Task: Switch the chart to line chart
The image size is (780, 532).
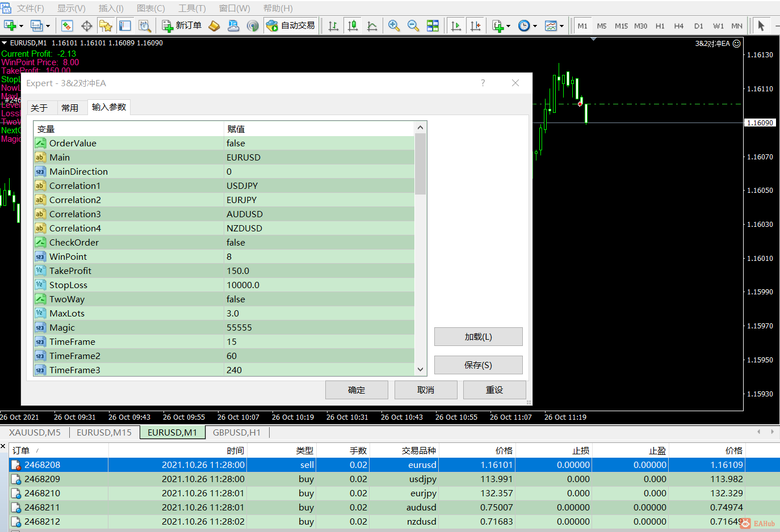Action: tap(372, 26)
